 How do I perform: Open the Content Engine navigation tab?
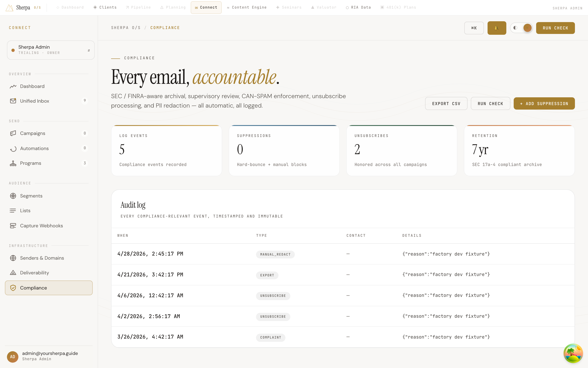pyautogui.click(x=247, y=8)
